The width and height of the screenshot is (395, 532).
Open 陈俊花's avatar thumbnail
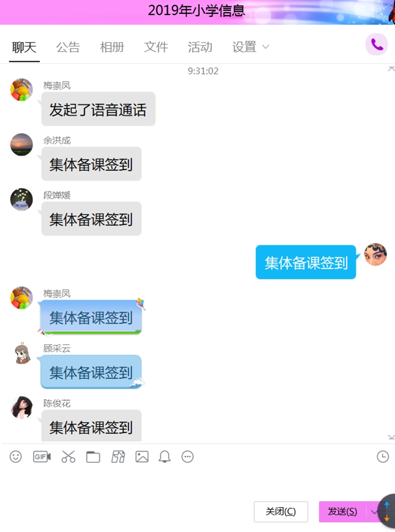pos(21,407)
